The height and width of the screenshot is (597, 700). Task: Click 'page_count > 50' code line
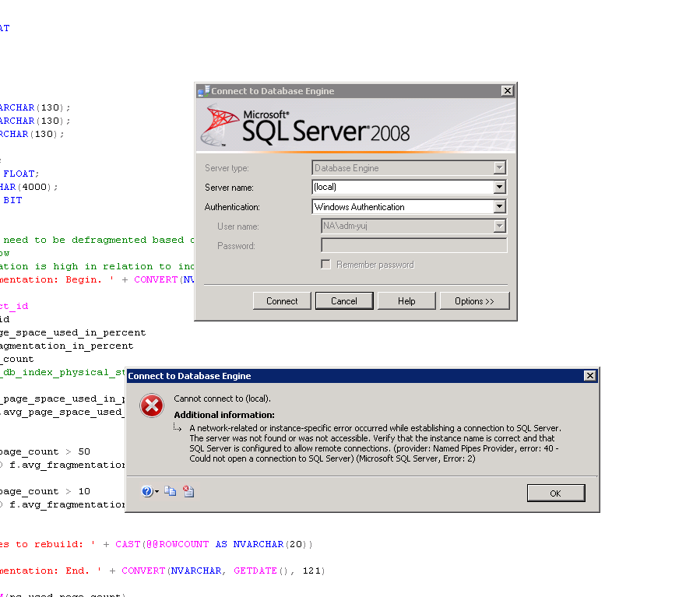pyautogui.click(x=45, y=451)
